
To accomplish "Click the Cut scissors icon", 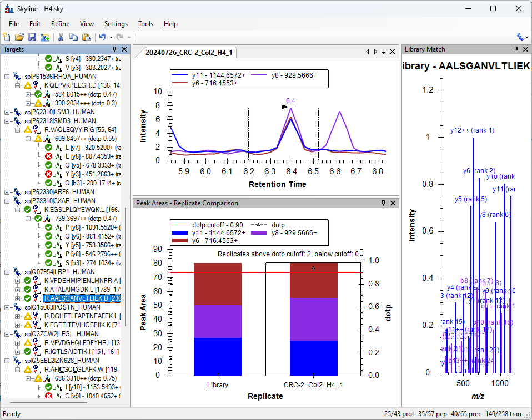I will [x=61, y=37].
